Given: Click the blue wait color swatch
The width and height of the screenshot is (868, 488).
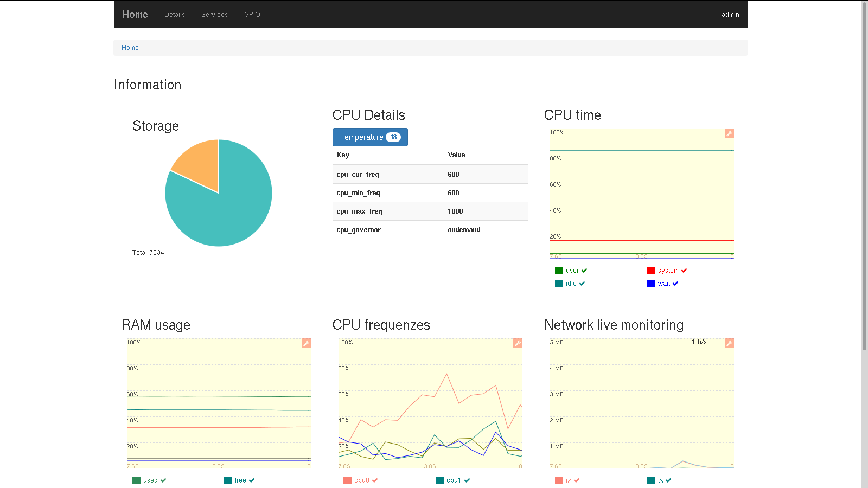Looking at the screenshot, I should [651, 284].
